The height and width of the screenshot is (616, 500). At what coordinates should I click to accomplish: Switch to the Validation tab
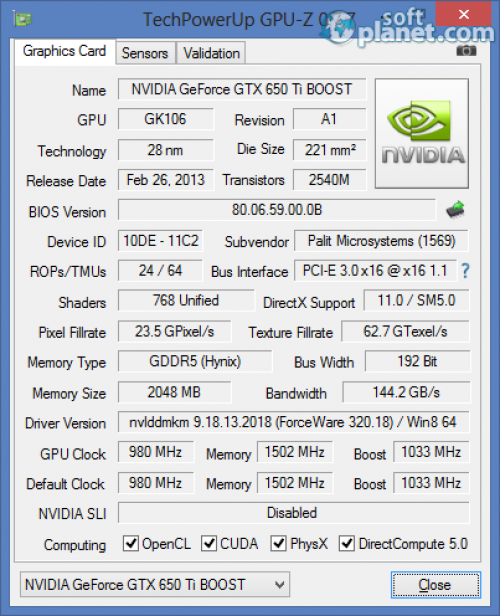[x=211, y=53]
